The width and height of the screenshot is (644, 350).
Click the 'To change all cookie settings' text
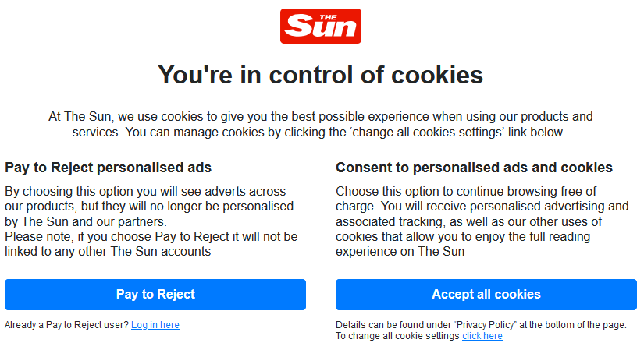point(397,336)
